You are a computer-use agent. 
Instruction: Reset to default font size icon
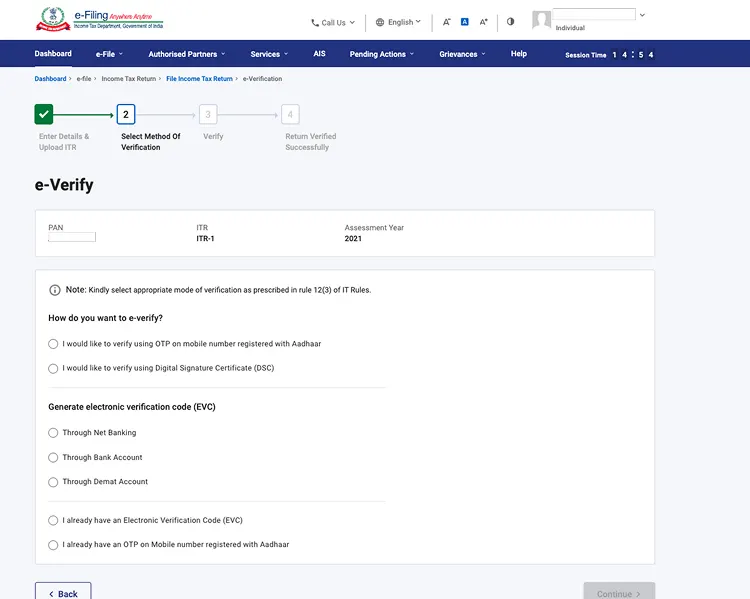tap(464, 22)
